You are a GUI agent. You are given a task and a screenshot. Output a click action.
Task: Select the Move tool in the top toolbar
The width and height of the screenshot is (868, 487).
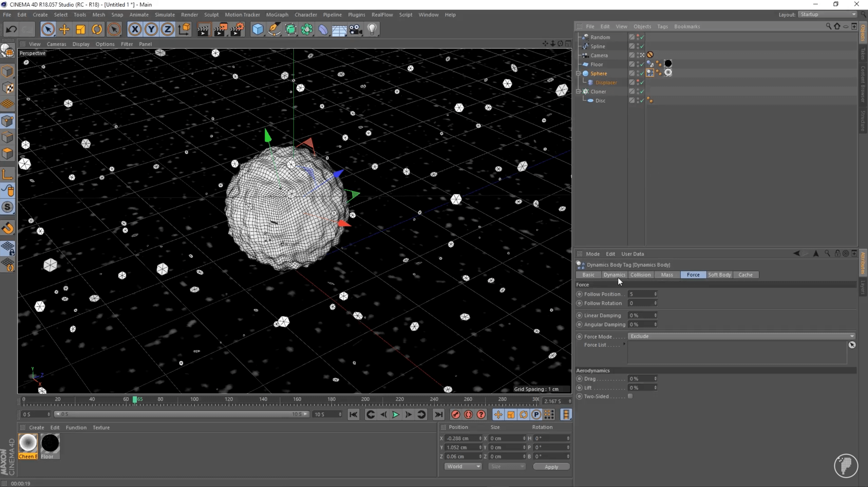coord(64,30)
